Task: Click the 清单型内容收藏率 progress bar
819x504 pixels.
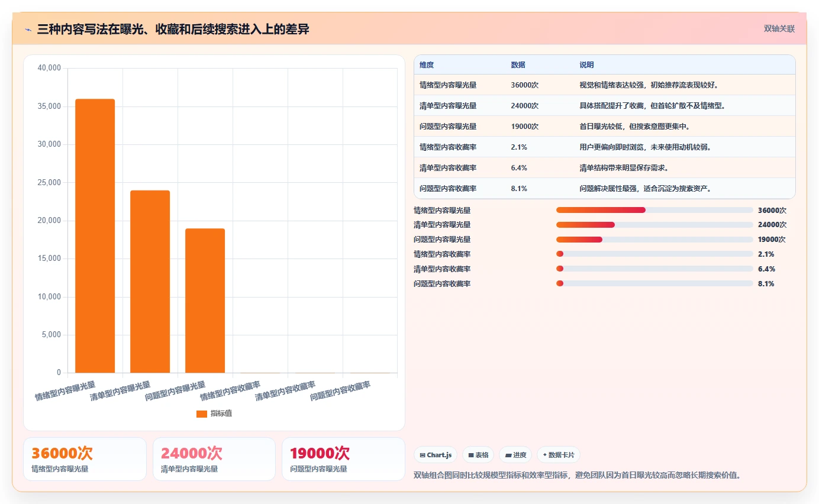Action: click(654, 269)
